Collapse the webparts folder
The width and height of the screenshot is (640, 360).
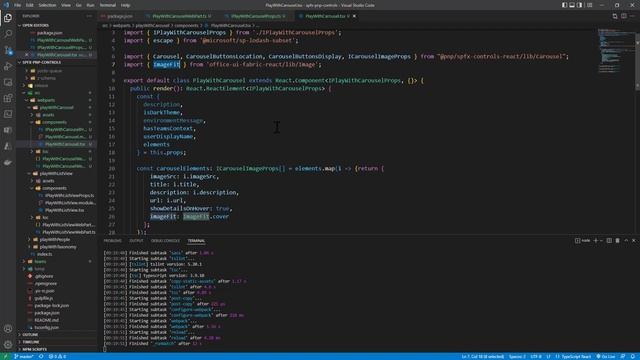point(46,100)
